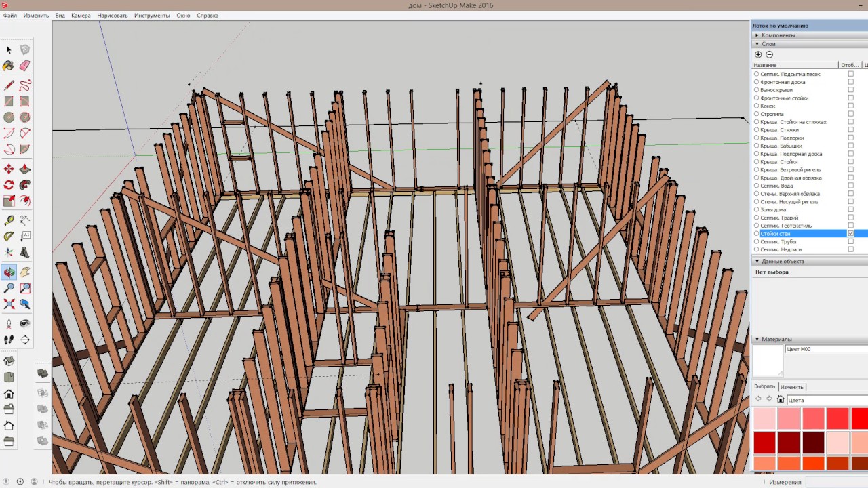Pick the darkest red material swatch
The height and width of the screenshot is (488, 868).
[x=813, y=443]
